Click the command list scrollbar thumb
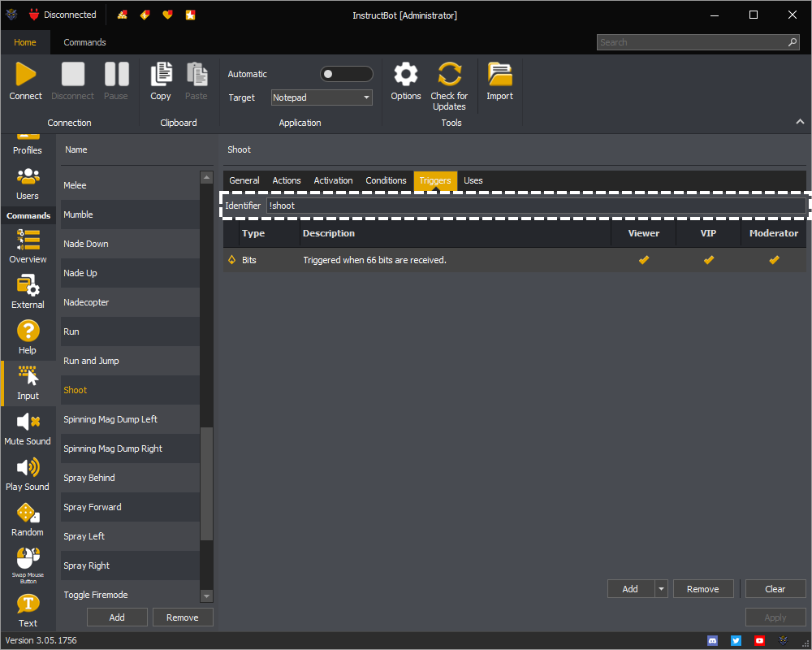Screen dimensions: 812x650 point(206,483)
